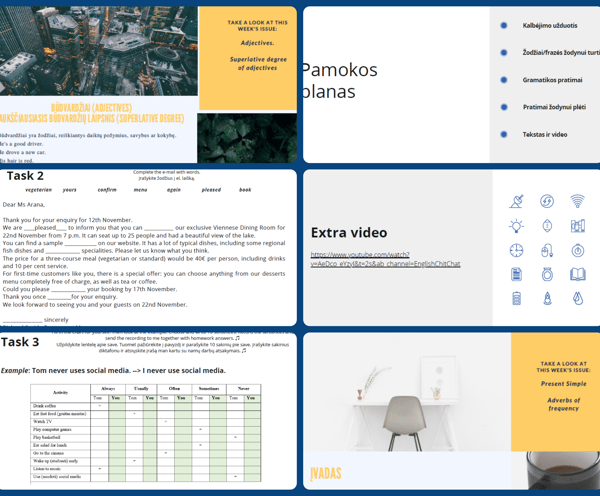Click the Wi-Fi signal icon
The height and width of the screenshot is (496, 600).
coord(577,201)
